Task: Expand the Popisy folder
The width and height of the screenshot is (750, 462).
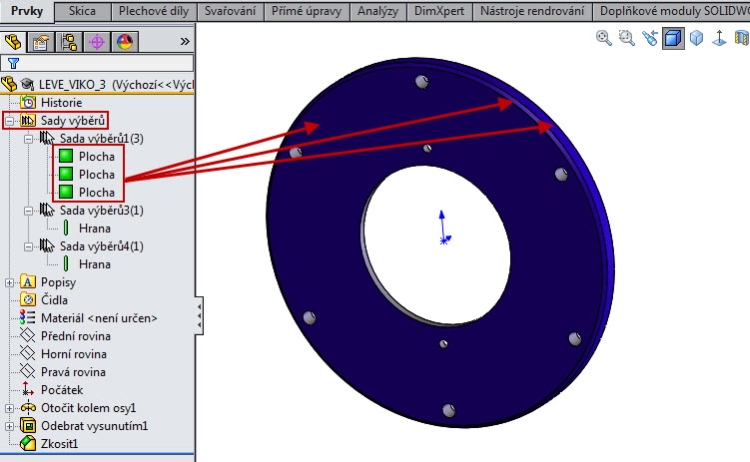Action: pos(10,283)
